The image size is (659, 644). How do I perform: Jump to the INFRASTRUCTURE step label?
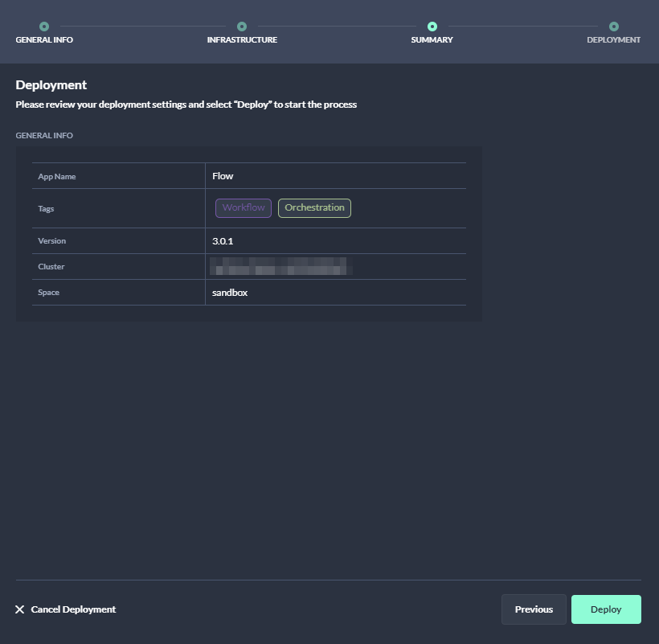(242, 40)
